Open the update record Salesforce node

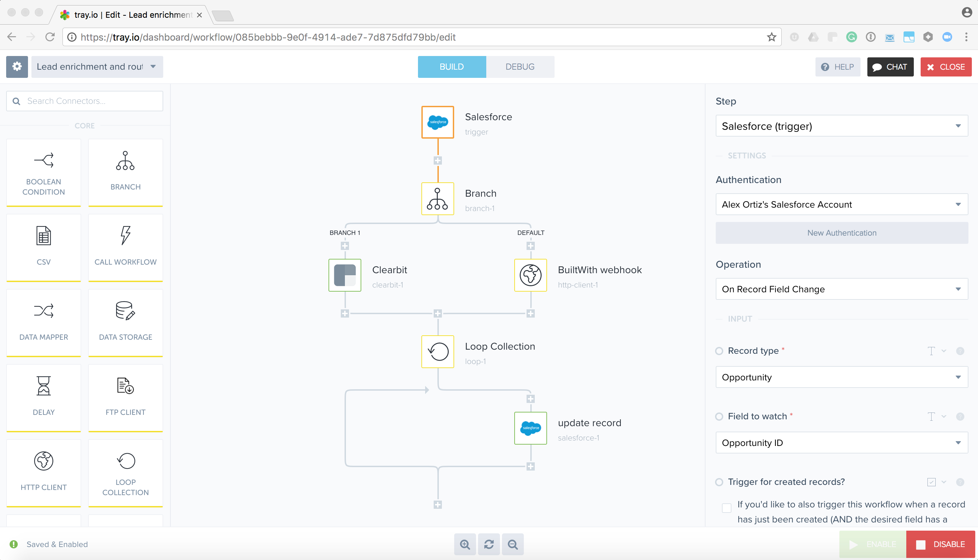point(530,428)
